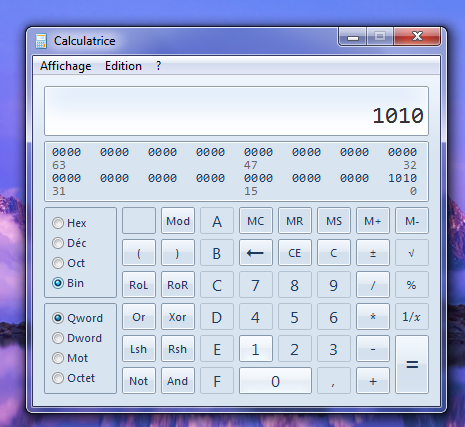Click the M+ button
The image size is (465, 427).
tap(373, 221)
